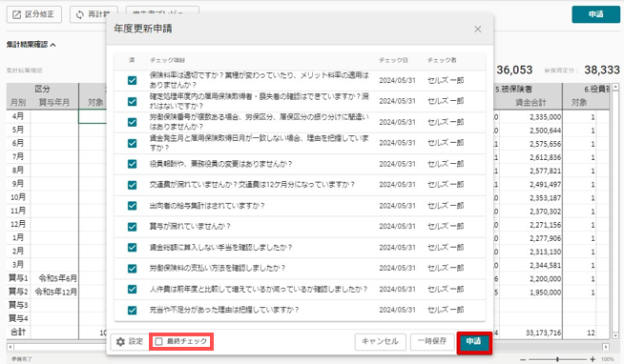Click the 賃金合計 column header
624x364 pixels.
click(x=530, y=103)
